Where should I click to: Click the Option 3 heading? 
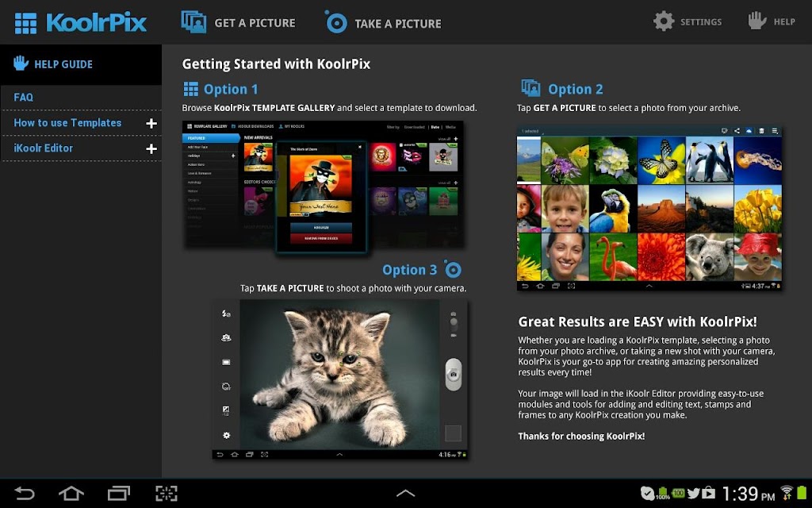409,270
